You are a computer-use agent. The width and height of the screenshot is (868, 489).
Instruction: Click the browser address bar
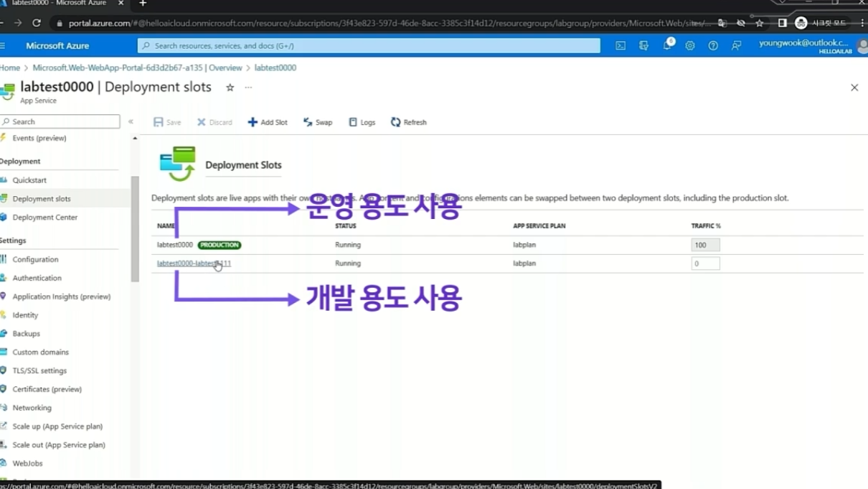(390, 23)
